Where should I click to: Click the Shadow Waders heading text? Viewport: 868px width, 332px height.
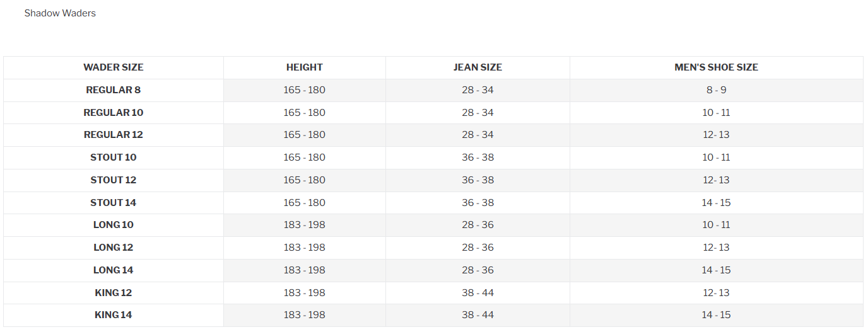point(60,13)
